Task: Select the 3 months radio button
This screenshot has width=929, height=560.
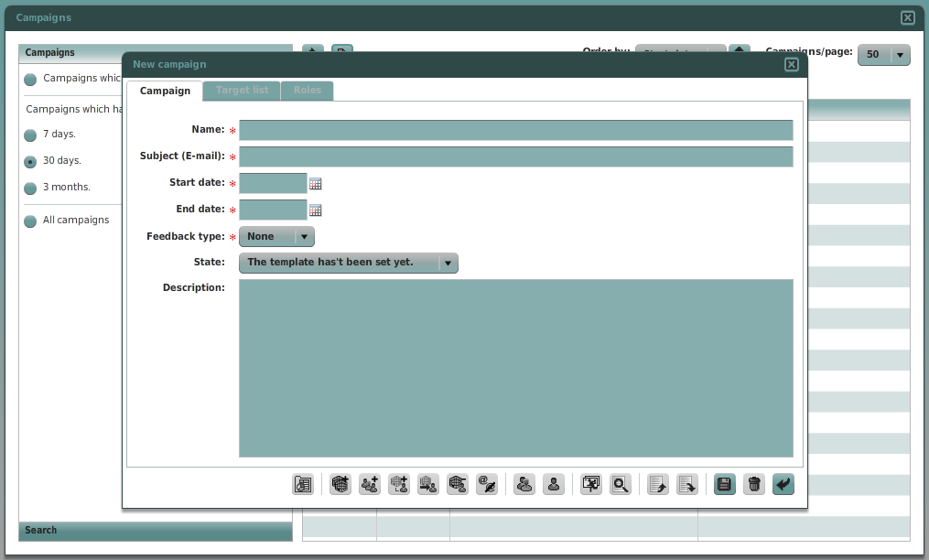Action: pyautogui.click(x=30, y=188)
